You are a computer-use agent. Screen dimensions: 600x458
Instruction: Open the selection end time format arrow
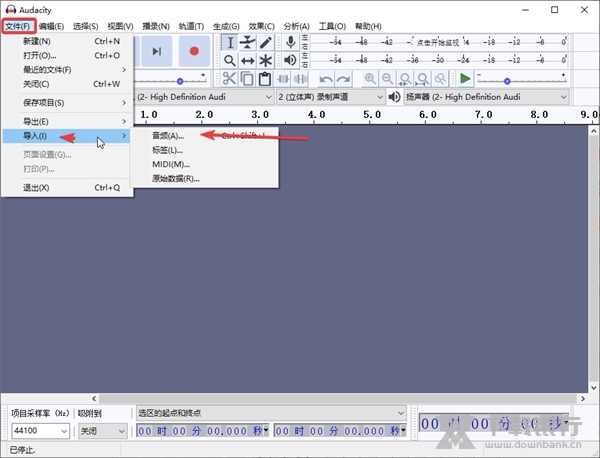pyautogui.click(x=403, y=431)
